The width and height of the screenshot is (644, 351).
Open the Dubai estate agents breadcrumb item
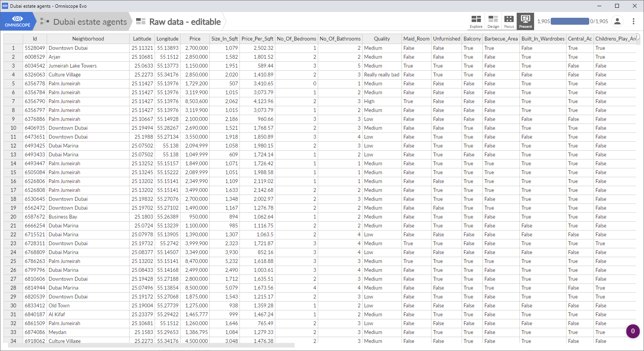pos(89,22)
